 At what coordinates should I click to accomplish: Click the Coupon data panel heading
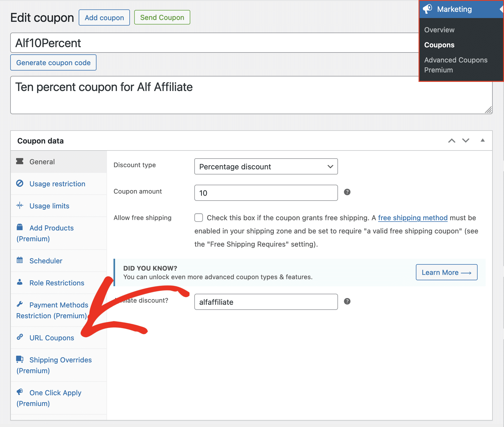click(x=40, y=141)
